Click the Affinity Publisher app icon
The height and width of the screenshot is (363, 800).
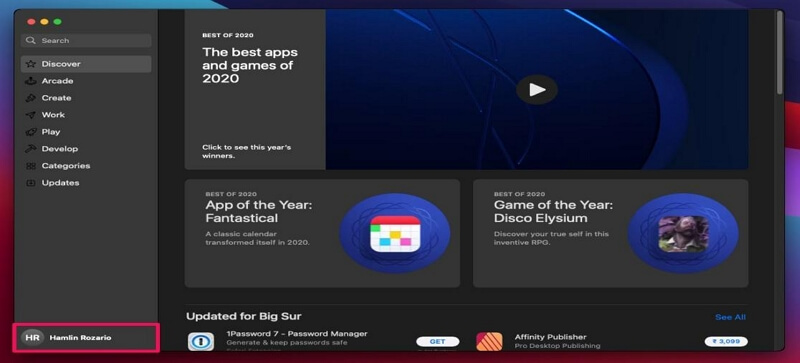(489, 341)
